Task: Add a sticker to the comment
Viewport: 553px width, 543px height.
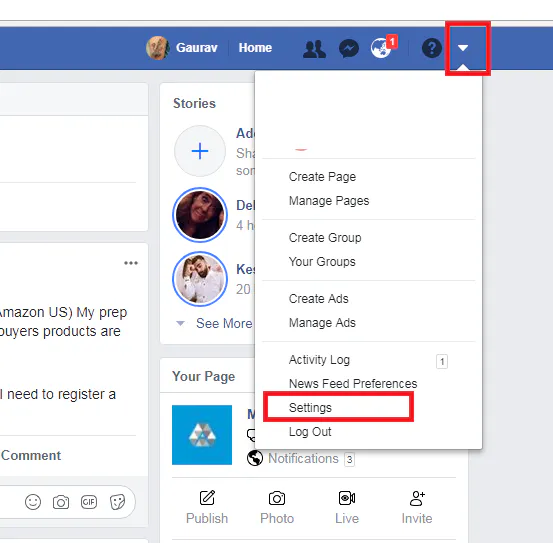Action: pyautogui.click(x=117, y=502)
